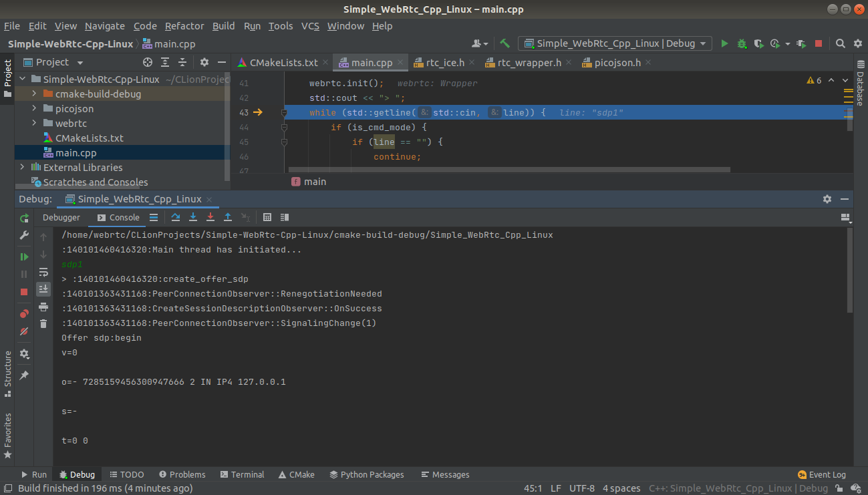Print the console output
The image size is (868, 495).
(x=43, y=307)
